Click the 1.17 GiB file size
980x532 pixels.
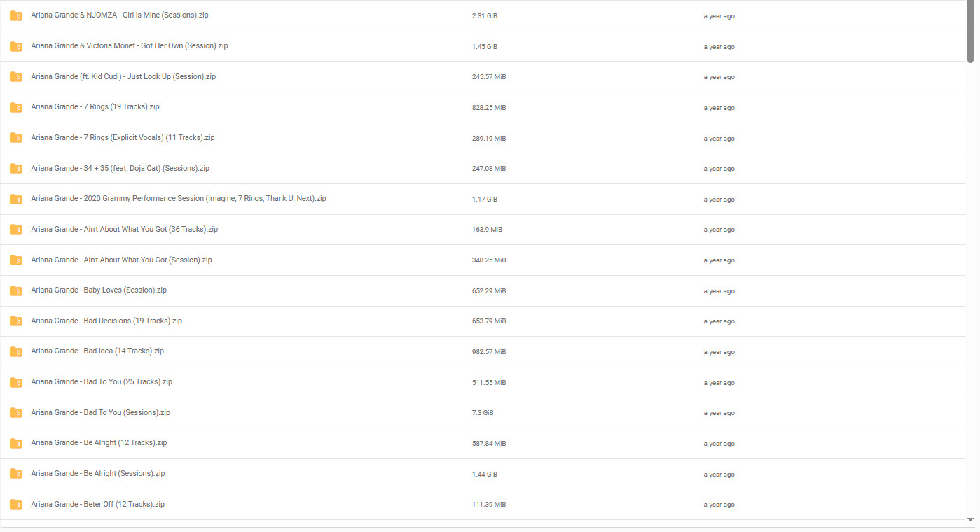coord(485,199)
